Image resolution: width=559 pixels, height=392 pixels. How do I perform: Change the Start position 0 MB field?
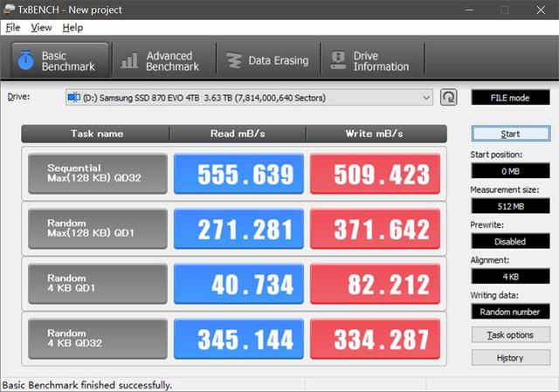tap(510, 171)
